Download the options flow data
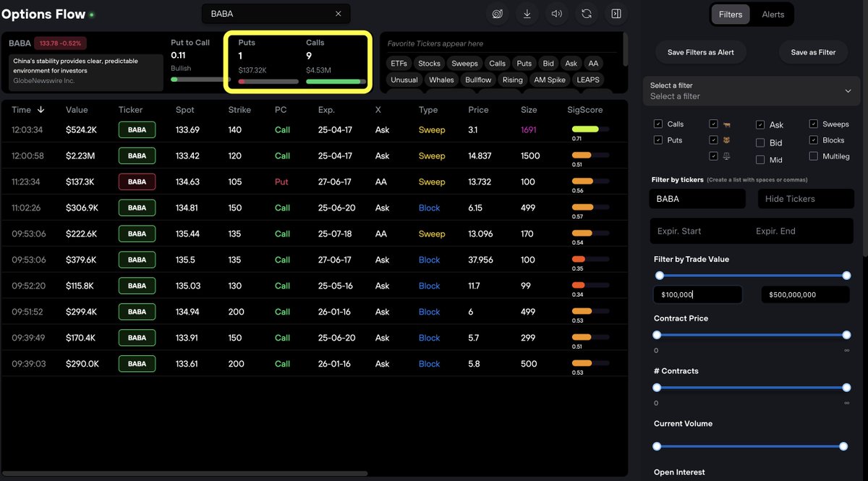The height and width of the screenshot is (481, 868). 527,14
